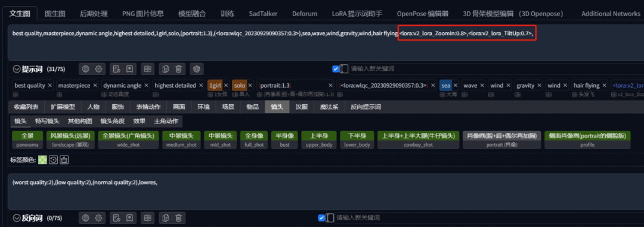Delete the '1girl' tag via X
The height and width of the screenshot is (227, 644).
click(x=227, y=86)
